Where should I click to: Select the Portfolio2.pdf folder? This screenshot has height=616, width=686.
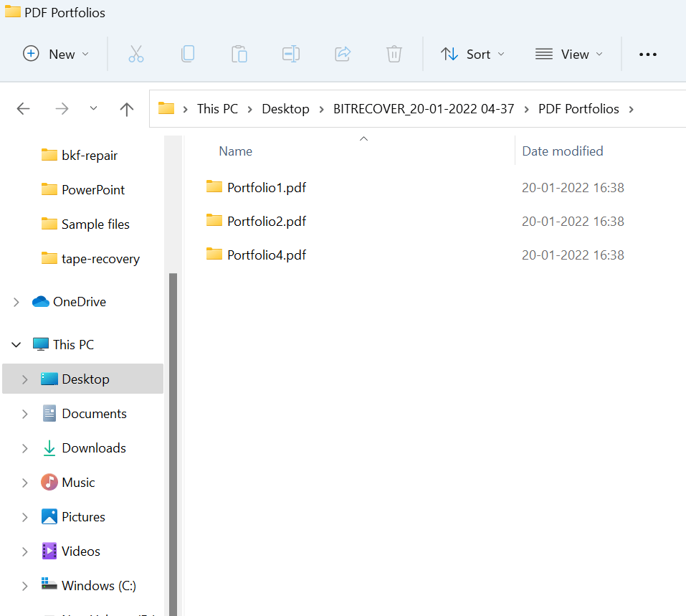point(266,222)
